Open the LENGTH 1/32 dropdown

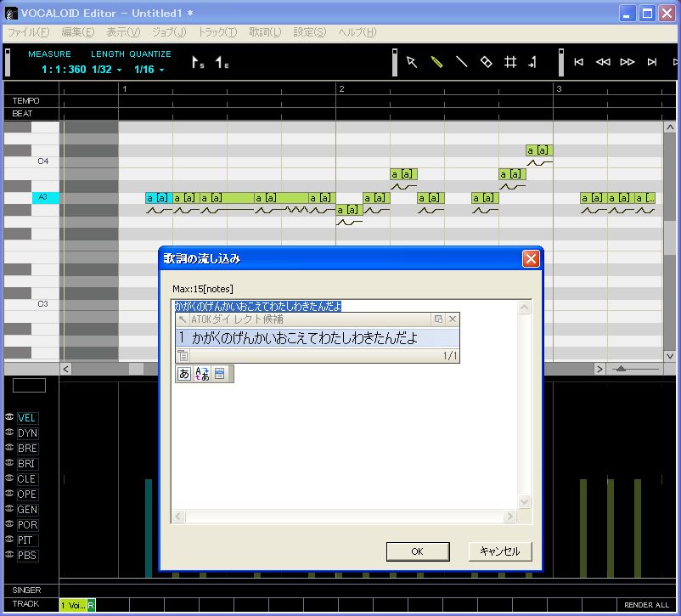pyautogui.click(x=119, y=70)
